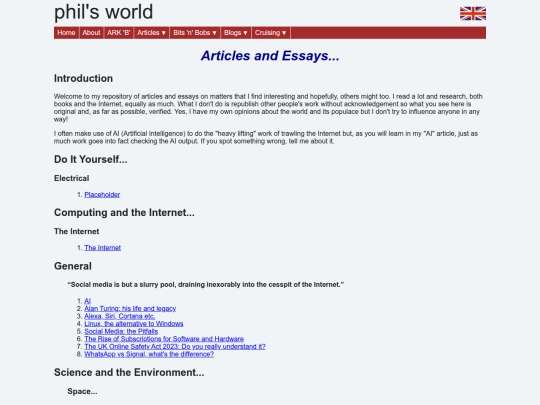Open the Placeholder link under Electrical
The image size is (540, 405).
point(102,195)
